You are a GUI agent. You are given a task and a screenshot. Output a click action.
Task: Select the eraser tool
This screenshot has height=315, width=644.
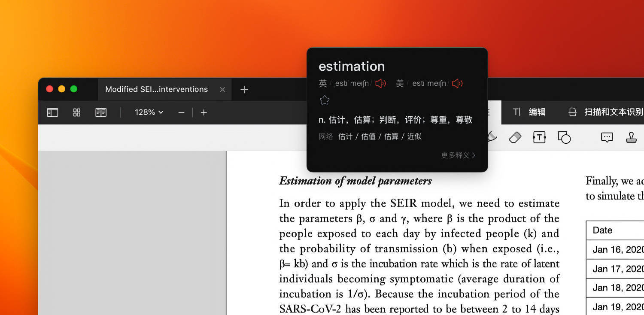click(515, 137)
